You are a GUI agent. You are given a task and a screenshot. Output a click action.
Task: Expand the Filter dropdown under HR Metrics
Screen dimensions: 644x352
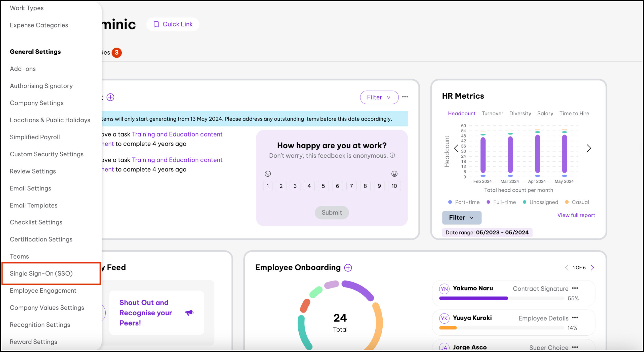[461, 218]
